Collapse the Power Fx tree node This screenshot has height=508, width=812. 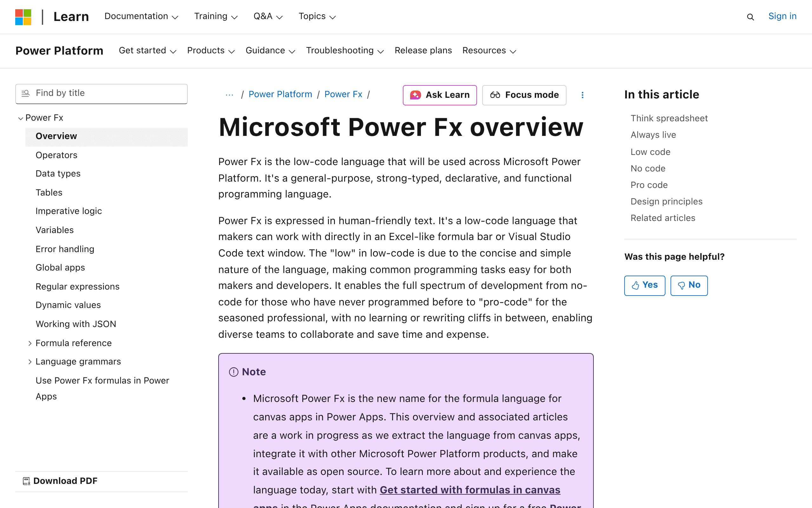pos(21,118)
